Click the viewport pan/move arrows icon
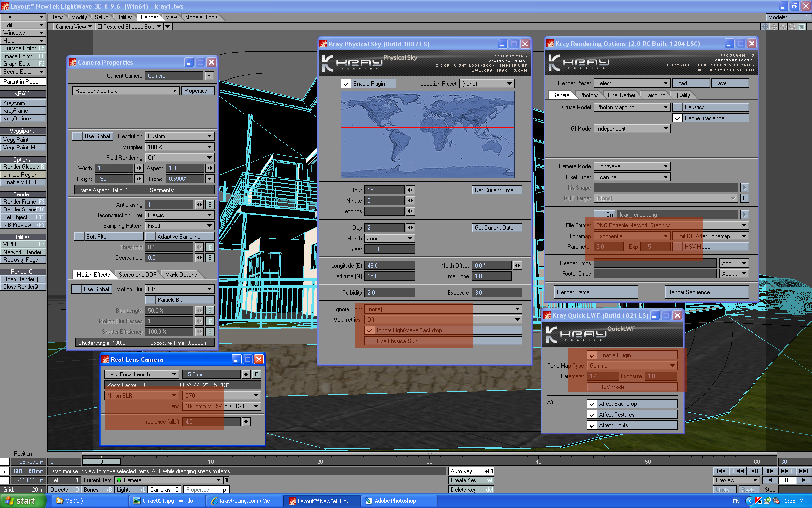The height and width of the screenshot is (508, 812). [x=774, y=27]
